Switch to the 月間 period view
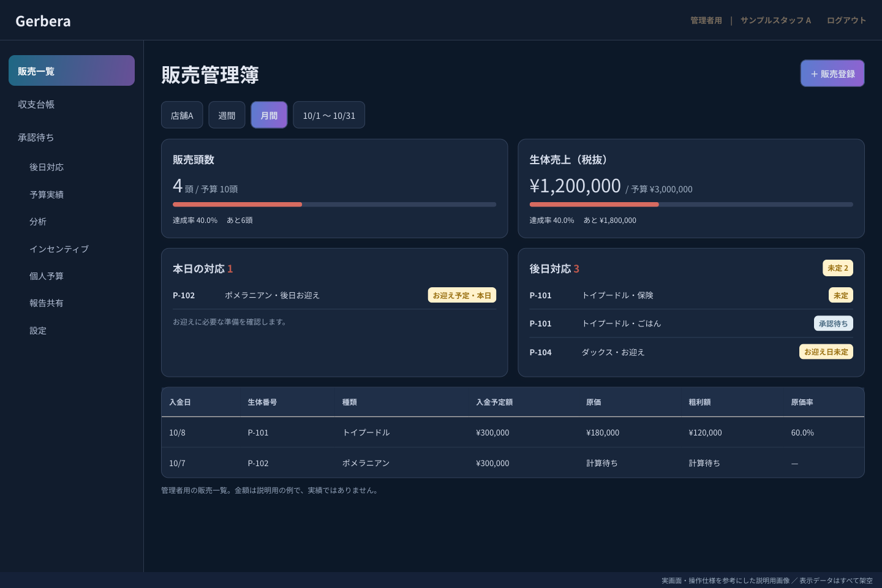The height and width of the screenshot is (588, 882). (269, 115)
